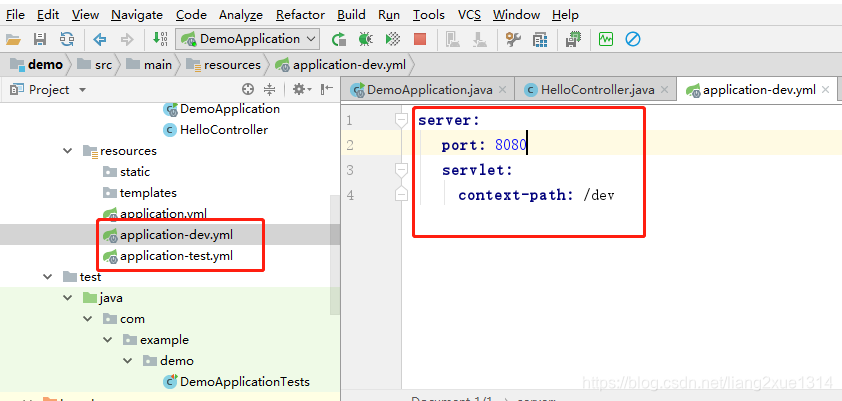
Task: Click the context-path key in editor
Action: (x=512, y=195)
